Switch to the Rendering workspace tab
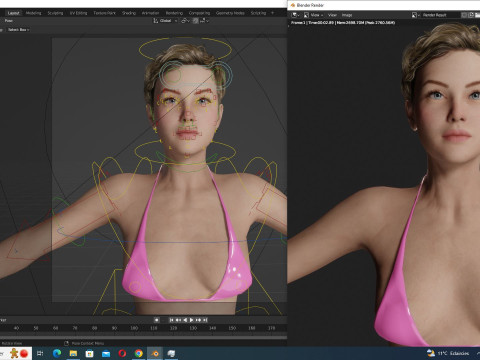480x360 pixels. [174, 13]
